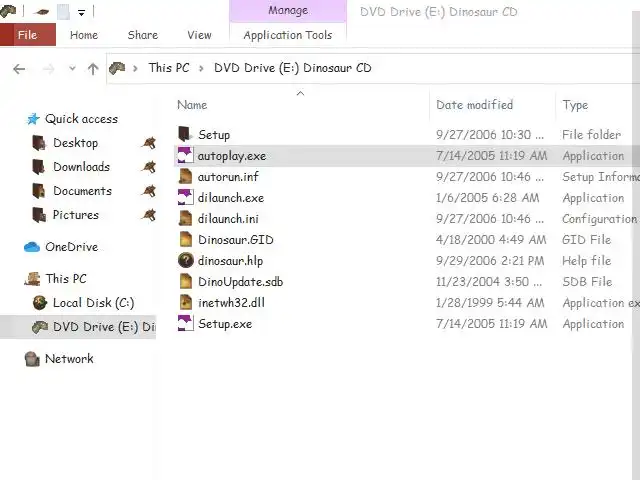Image resolution: width=640 pixels, height=480 pixels.
Task: Go up one level with Up arrow
Action: click(x=93, y=69)
